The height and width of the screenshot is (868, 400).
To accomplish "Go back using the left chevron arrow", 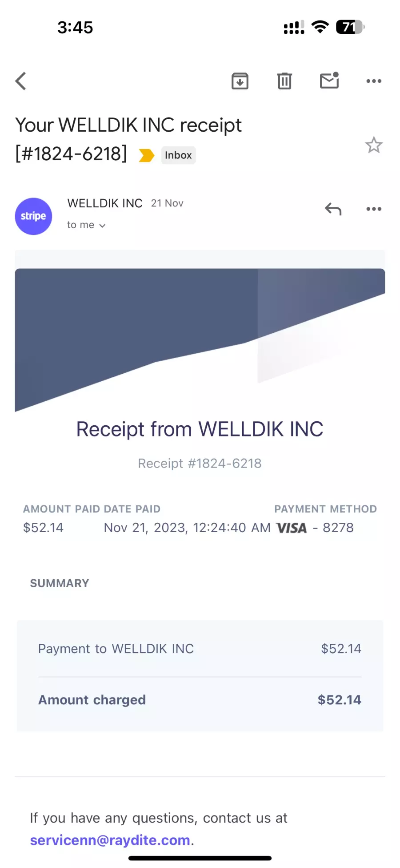I will click(21, 81).
